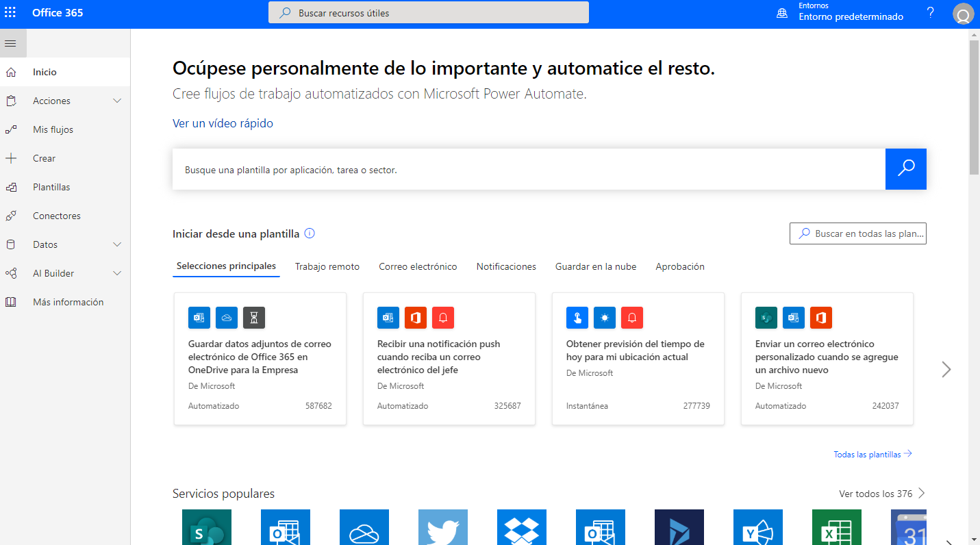Click the Google Calendar service tile
This screenshot has width=980, height=545.
(x=909, y=527)
